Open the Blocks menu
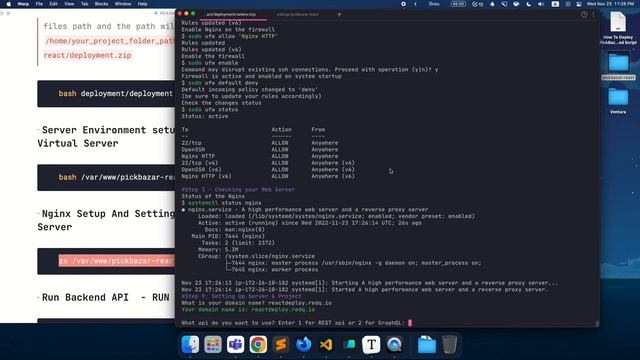The image size is (640, 360). click(x=102, y=4)
